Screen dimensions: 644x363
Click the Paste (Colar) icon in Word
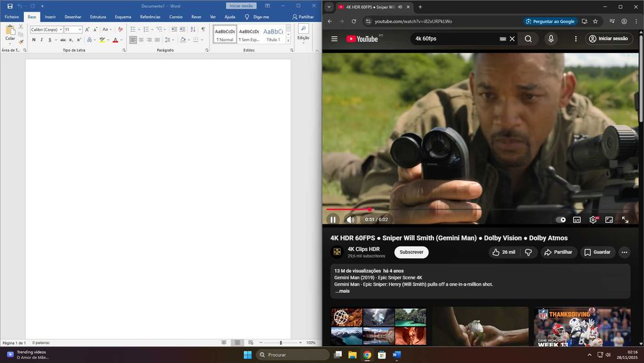[x=10, y=30]
